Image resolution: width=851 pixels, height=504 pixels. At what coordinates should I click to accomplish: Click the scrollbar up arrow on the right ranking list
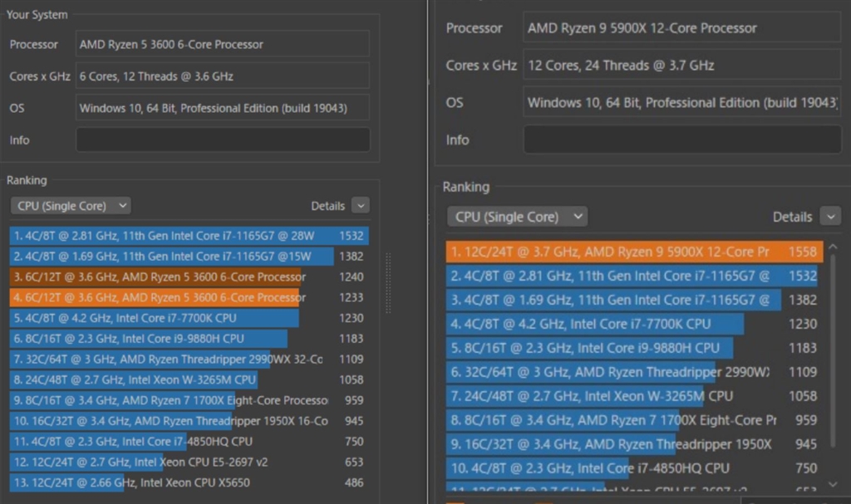(x=834, y=247)
